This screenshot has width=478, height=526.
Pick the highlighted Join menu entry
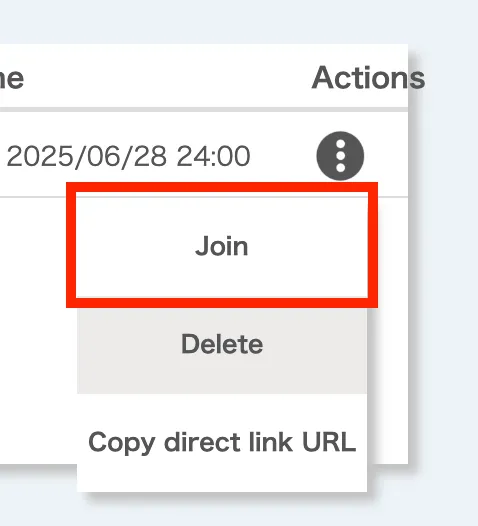(x=222, y=246)
